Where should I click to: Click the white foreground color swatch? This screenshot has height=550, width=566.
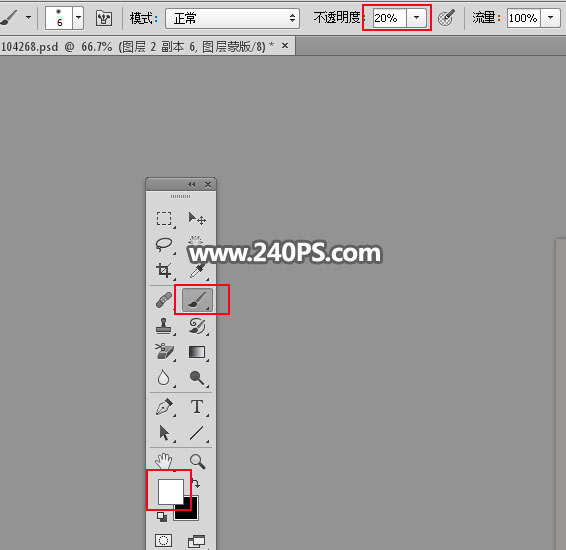click(x=171, y=492)
